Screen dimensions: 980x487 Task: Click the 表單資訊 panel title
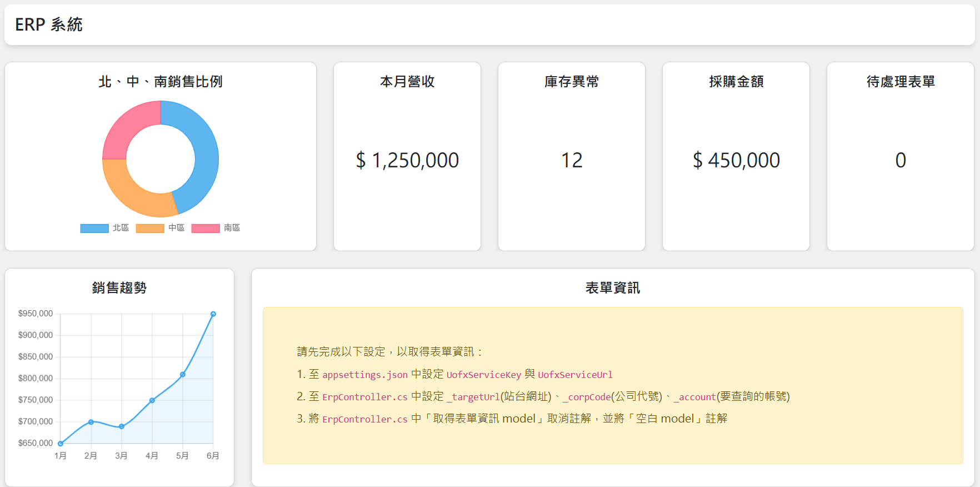coord(613,288)
